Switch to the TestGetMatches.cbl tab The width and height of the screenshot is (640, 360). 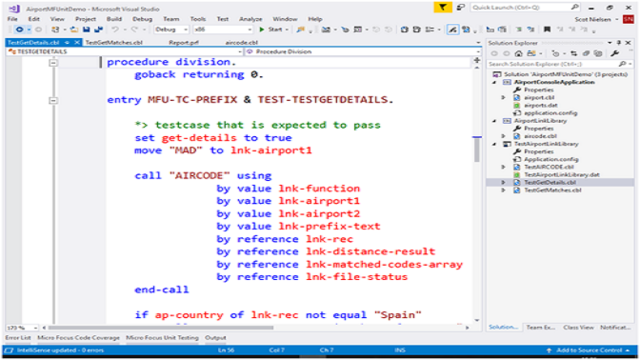[x=114, y=42]
